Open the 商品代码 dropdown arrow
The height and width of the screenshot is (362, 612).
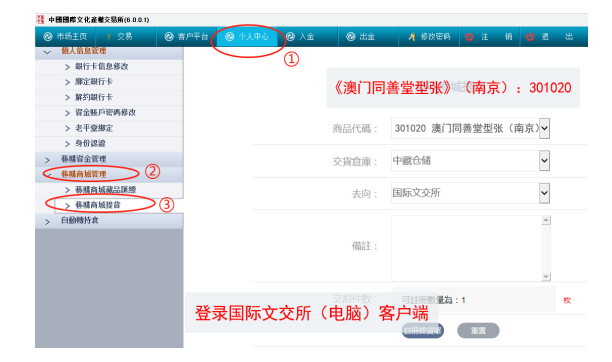click(544, 128)
